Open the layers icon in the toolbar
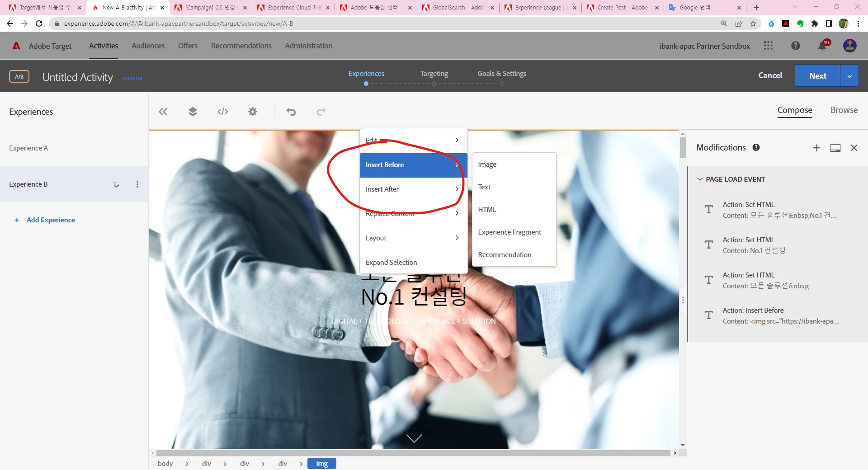This screenshot has height=470, width=868. [x=193, y=112]
